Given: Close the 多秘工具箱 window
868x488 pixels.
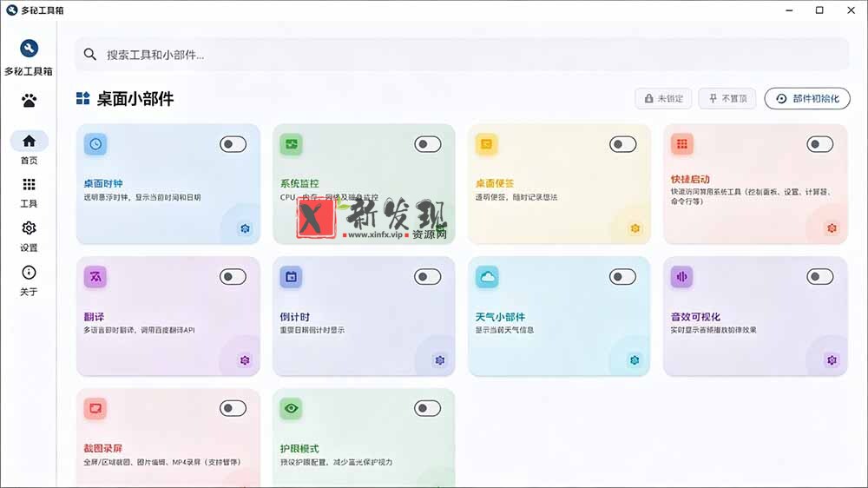Looking at the screenshot, I should [x=851, y=10].
